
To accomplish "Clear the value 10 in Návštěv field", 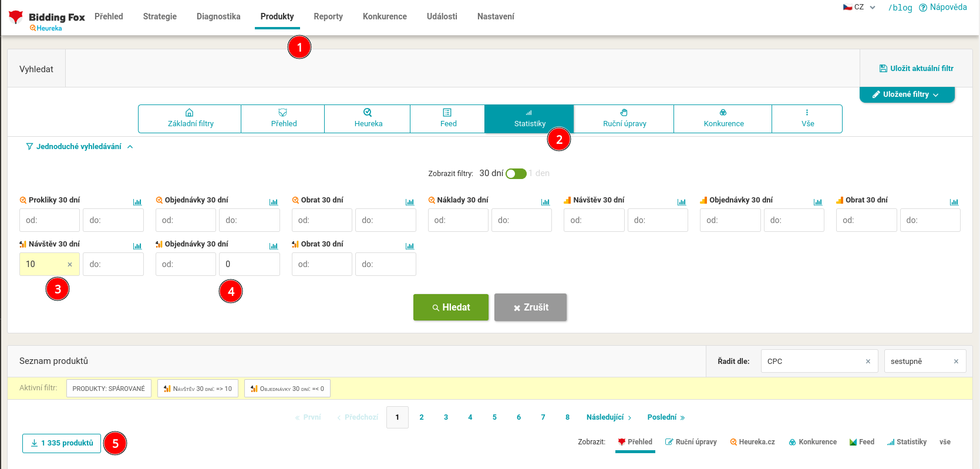I will (70, 265).
